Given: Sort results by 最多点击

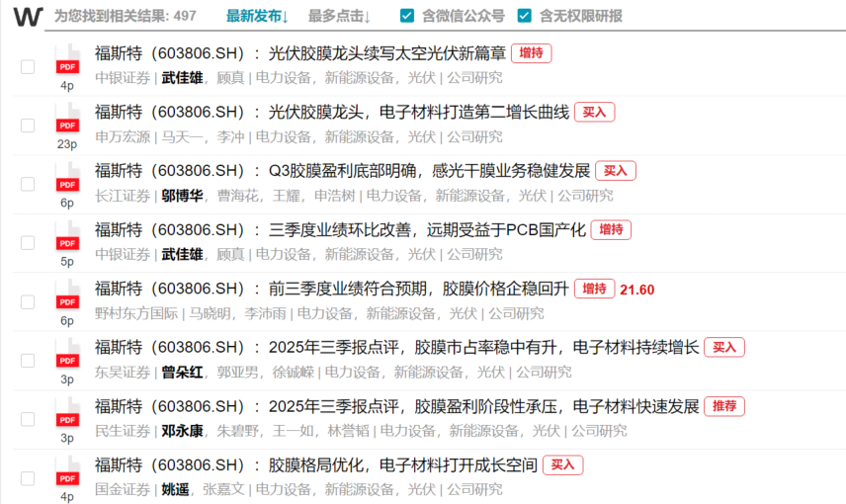Looking at the screenshot, I should point(339,16).
